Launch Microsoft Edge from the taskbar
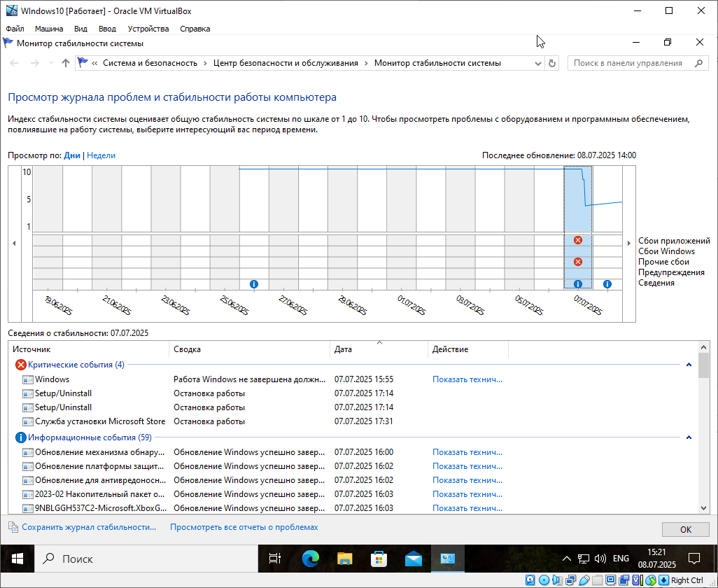This screenshot has height=588, width=718. point(311,559)
